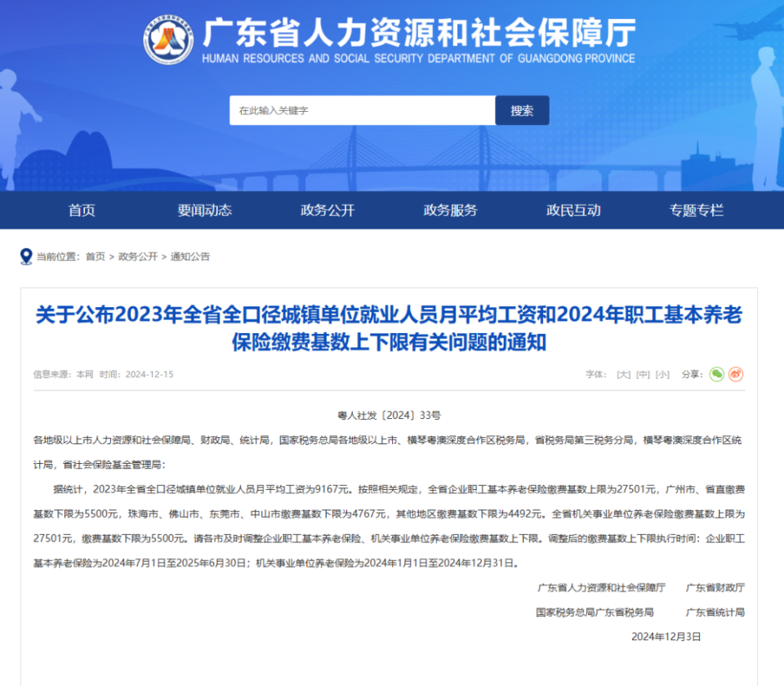The height and width of the screenshot is (686, 784).
Task: Share the article via the WeChat icon
Action: click(x=716, y=374)
